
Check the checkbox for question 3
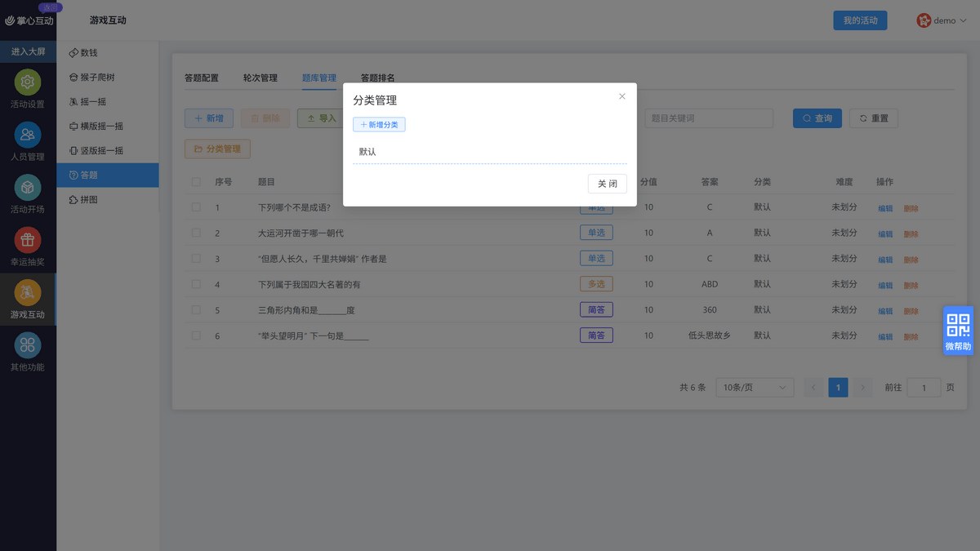(196, 258)
